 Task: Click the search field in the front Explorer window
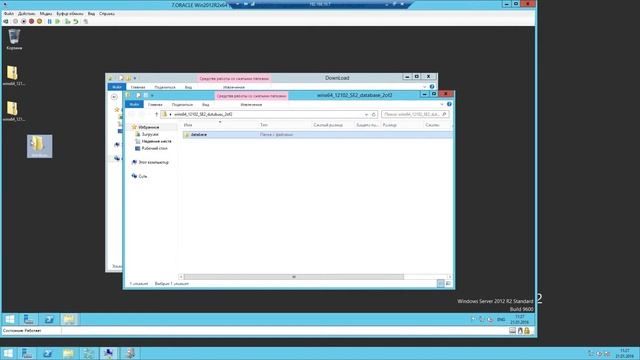(x=415, y=114)
